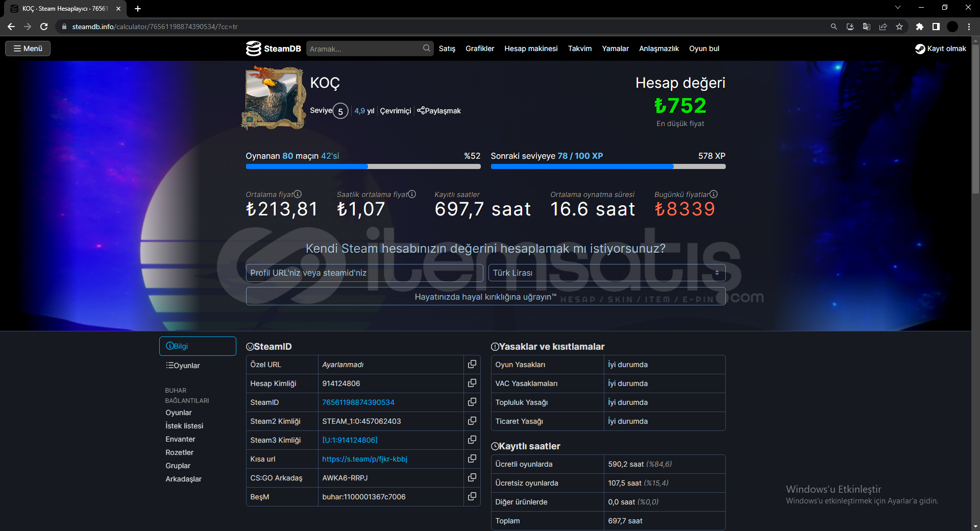980x531 pixels.
Task: Click Kayıt olmak sign-in button
Action: coord(941,49)
